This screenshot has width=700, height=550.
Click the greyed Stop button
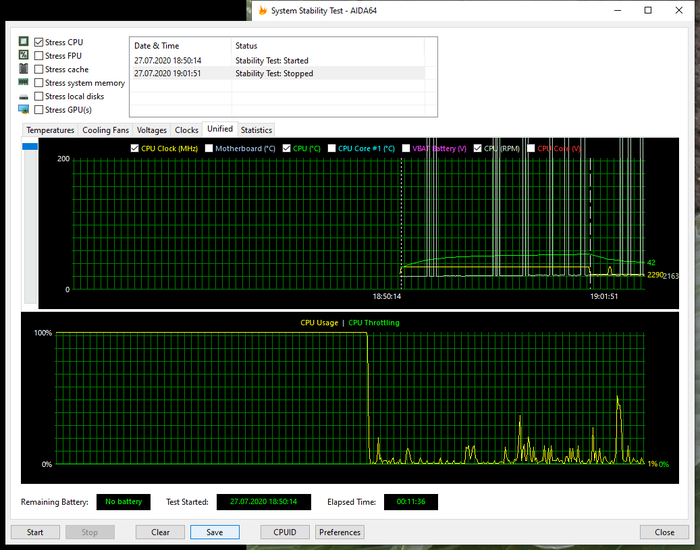pyautogui.click(x=89, y=532)
